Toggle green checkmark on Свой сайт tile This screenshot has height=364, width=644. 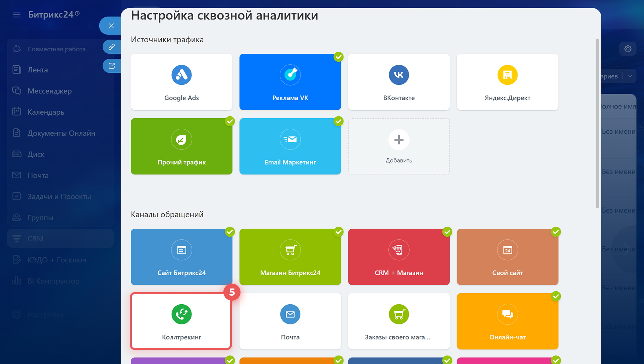pos(556,232)
